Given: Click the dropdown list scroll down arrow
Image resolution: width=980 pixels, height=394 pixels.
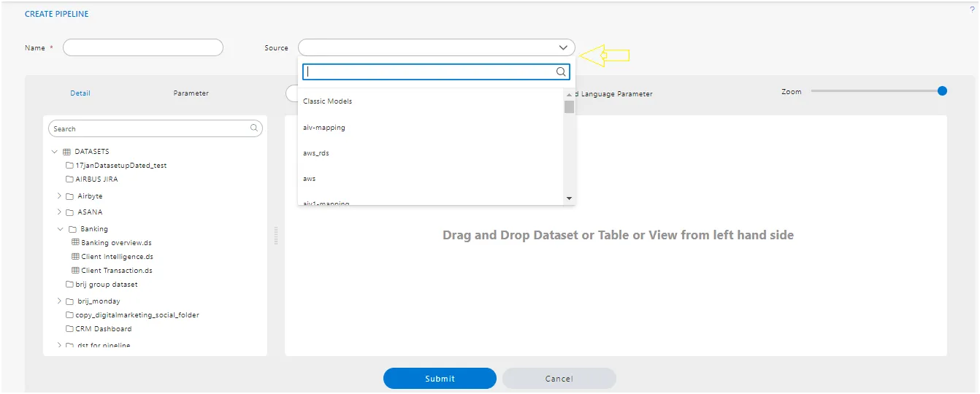Looking at the screenshot, I should (x=569, y=198).
